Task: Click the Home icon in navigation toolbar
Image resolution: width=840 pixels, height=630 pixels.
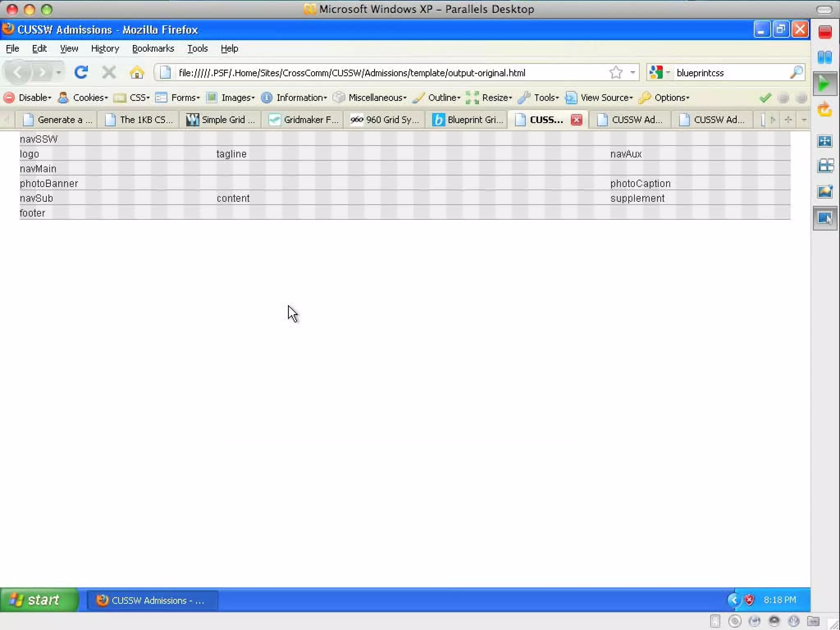Action: 137,73
